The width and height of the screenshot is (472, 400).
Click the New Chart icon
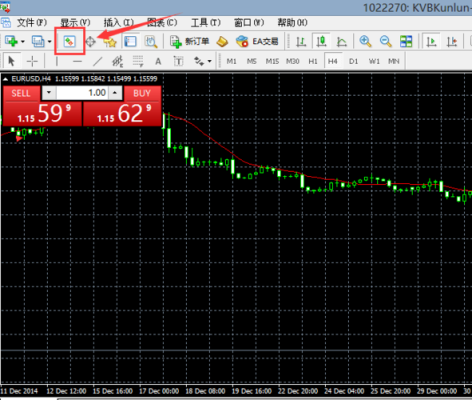(x=11, y=41)
